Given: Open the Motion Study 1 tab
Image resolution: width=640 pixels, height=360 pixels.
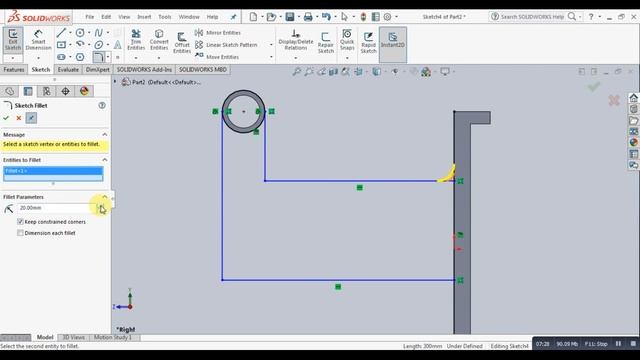Looking at the screenshot, I should point(113,337).
